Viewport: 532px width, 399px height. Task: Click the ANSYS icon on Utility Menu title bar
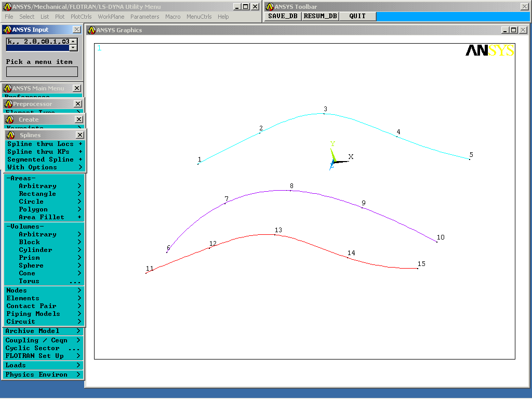point(7,7)
